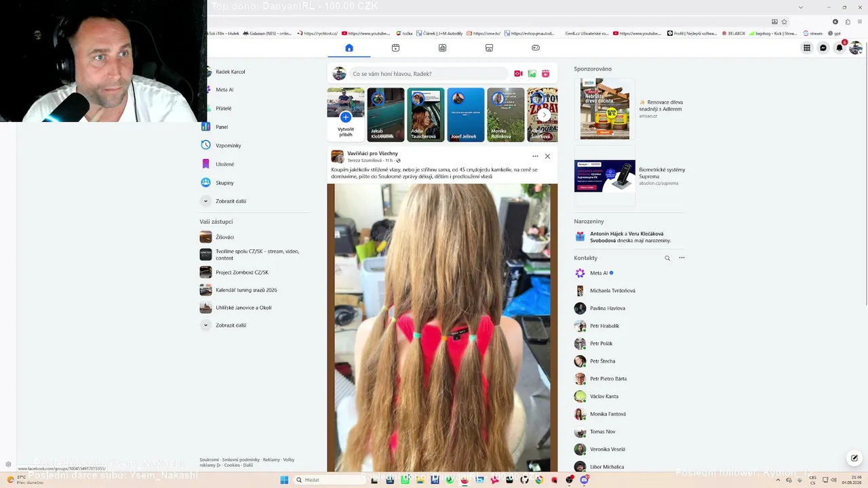868x488 pixels.
Task: Open the Gaming tab
Action: point(536,48)
